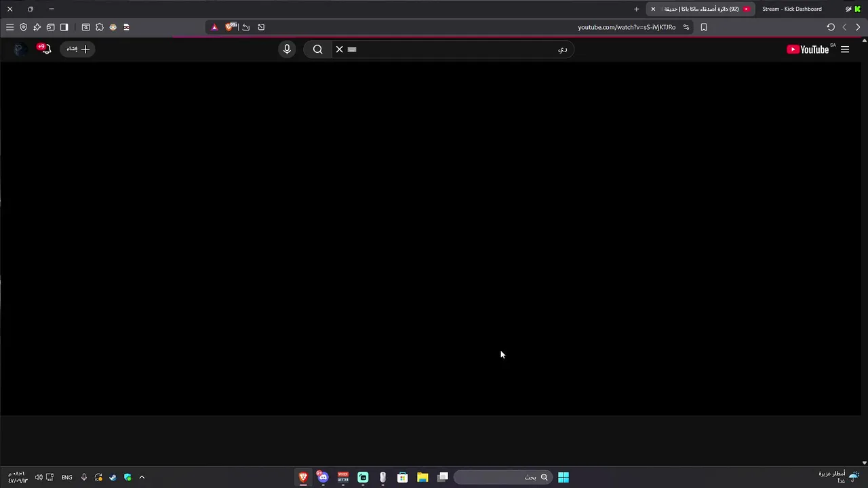
Task: Click the Windows taskbar search box
Action: pyautogui.click(x=503, y=477)
